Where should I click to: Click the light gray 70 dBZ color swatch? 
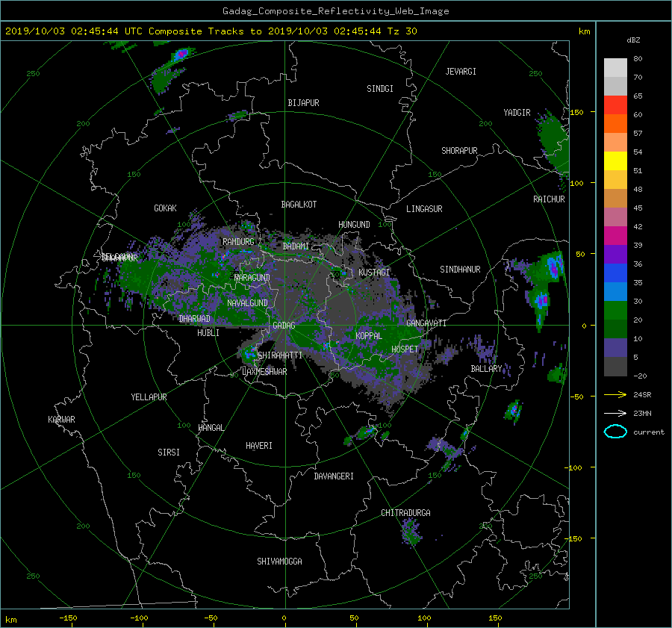615,67
